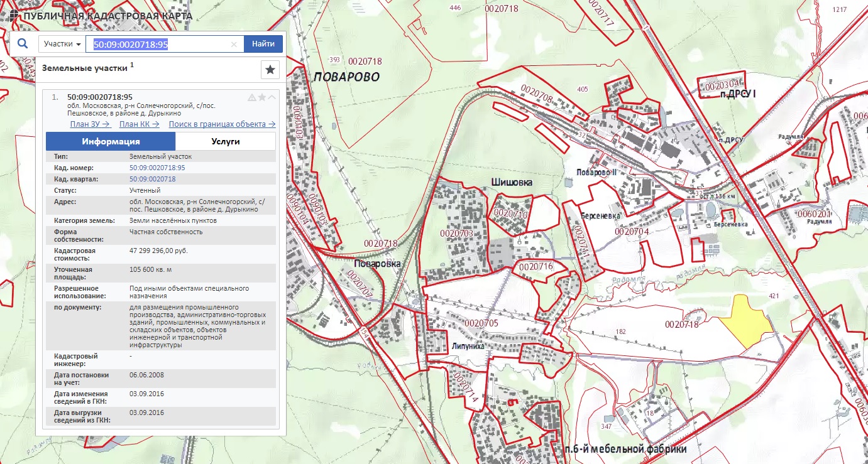868x464 pixels.
Task: Click Поиск в границах объекта link
Action: coord(222,124)
